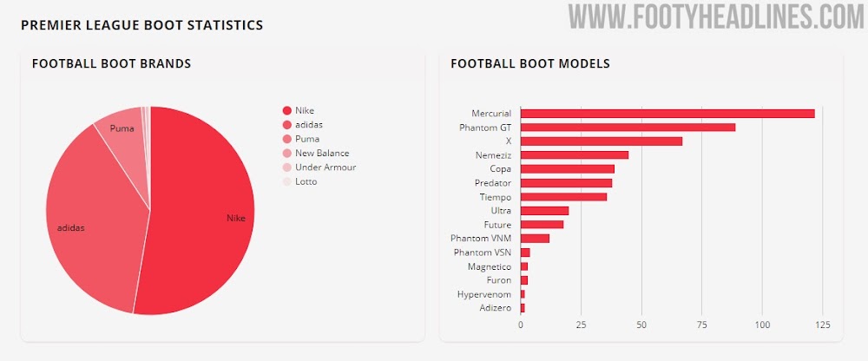Click the Nemeziz bar

[574, 154]
